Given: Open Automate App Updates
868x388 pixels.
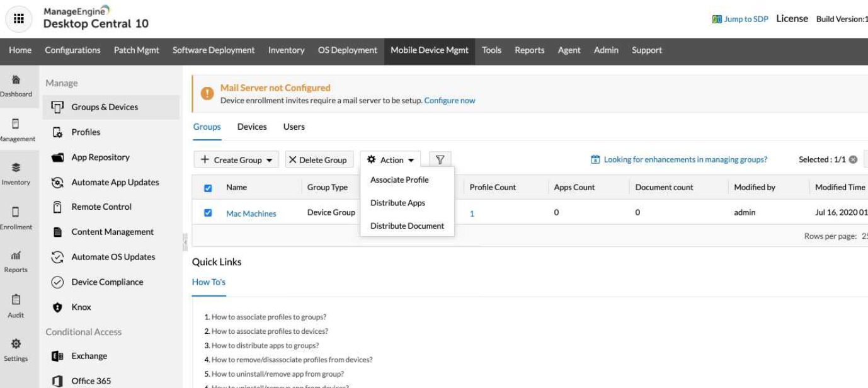Looking at the screenshot, I should point(115,183).
